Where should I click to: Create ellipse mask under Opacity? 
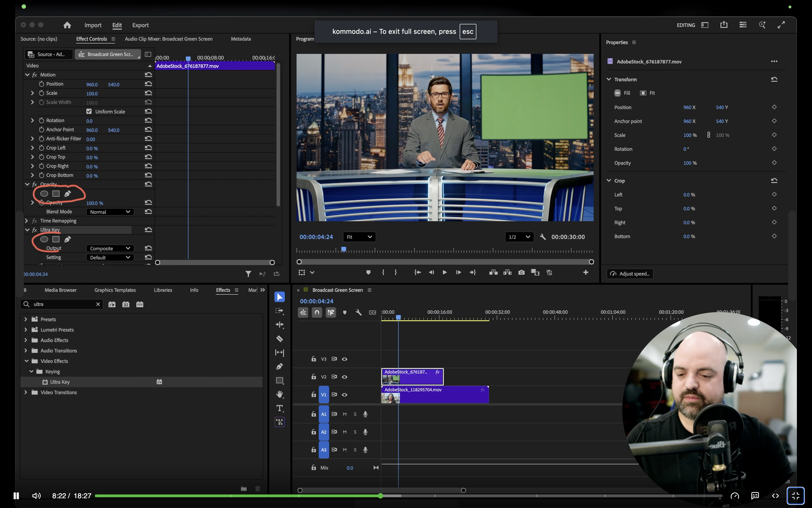tap(44, 194)
